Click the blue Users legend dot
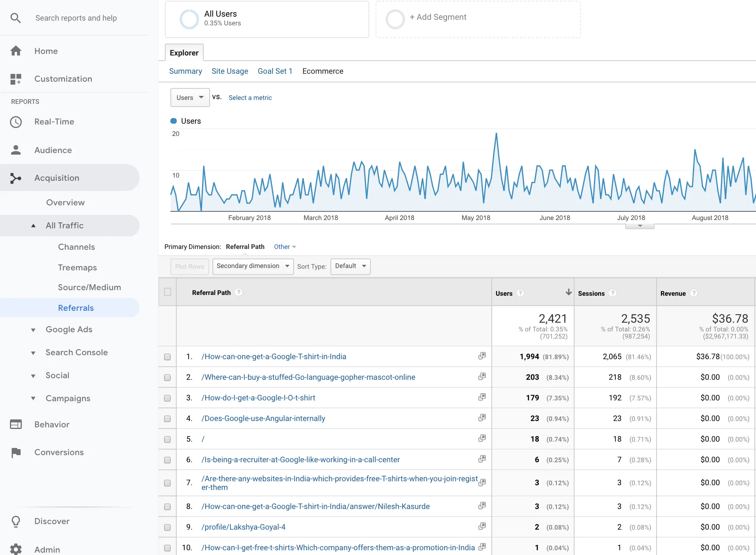 tap(174, 121)
